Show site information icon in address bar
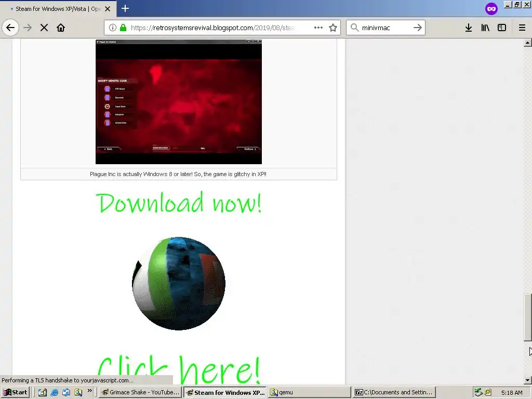532x399 pixels. pyautogui.click(x=113, y=28)
